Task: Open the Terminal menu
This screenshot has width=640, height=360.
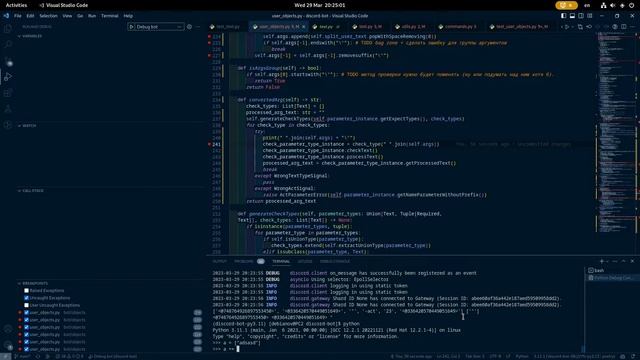Action: click(x=109, y=16)
